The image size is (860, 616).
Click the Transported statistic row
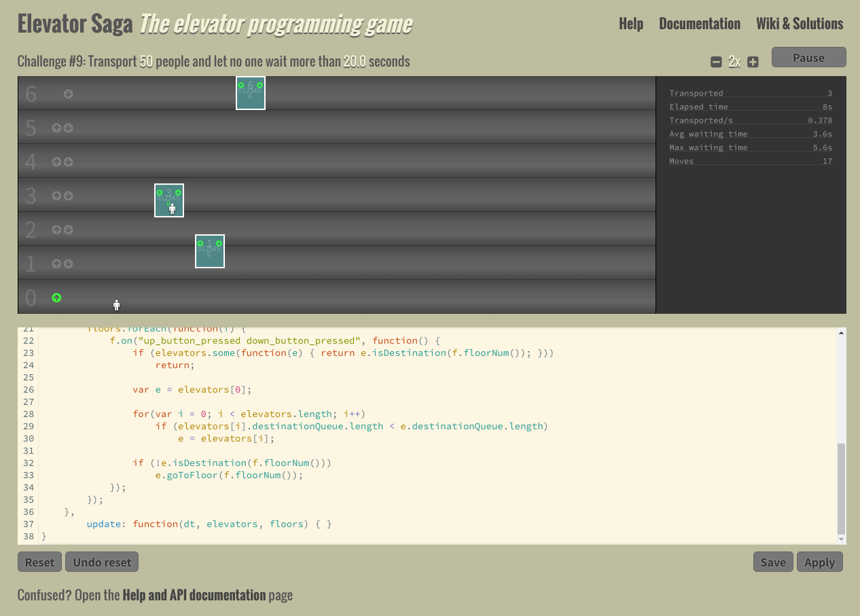point(751,93)
